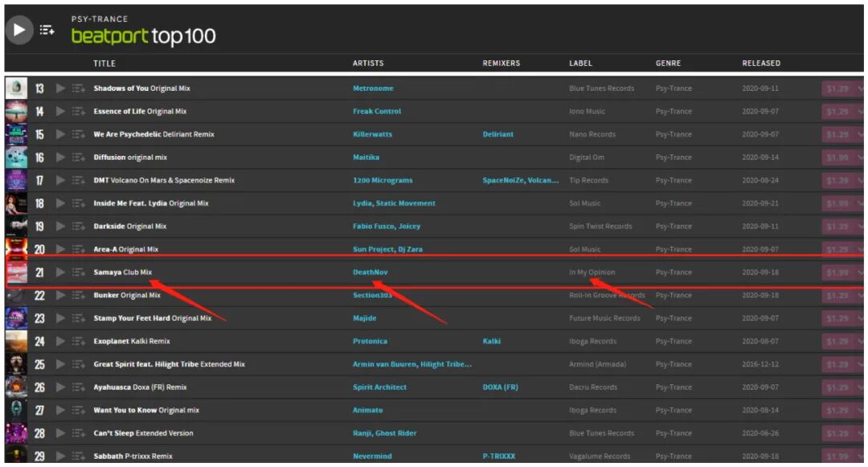The width and height of the screenshot is (868, 467).
Task: Open remixer Deliriant page
Action: (498, 134)
